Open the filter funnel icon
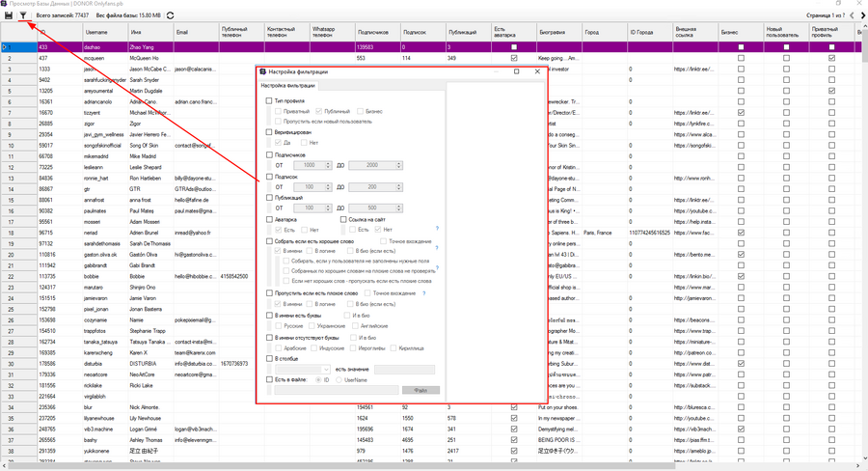This screenshot has height=471, width=868. [x=23, y=15]
